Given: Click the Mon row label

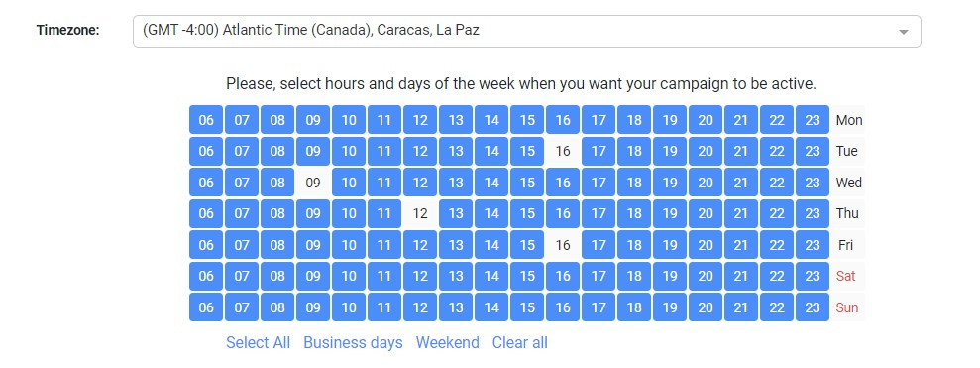Looking at the screenshot, I should pyautogui.click(x=849, y=120).
